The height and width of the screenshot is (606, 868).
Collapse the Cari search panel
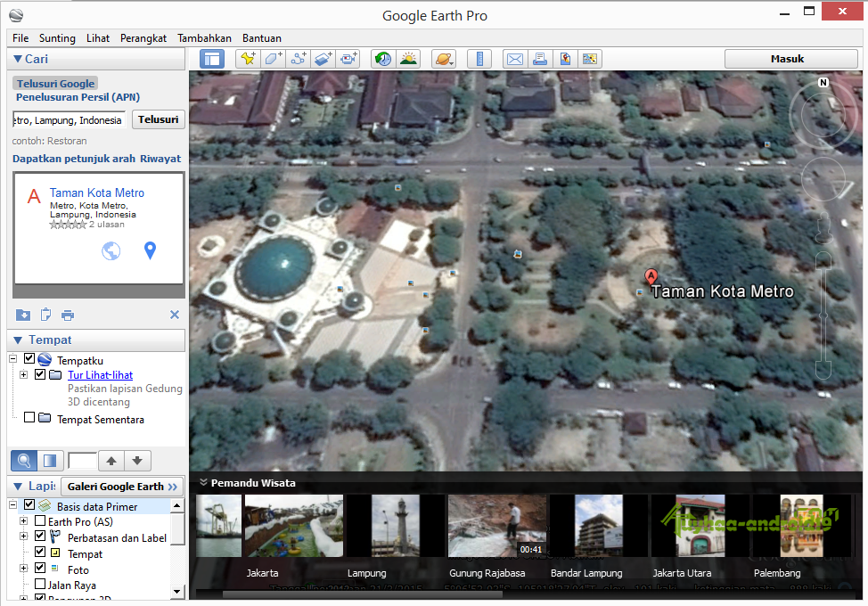[17, 59]
